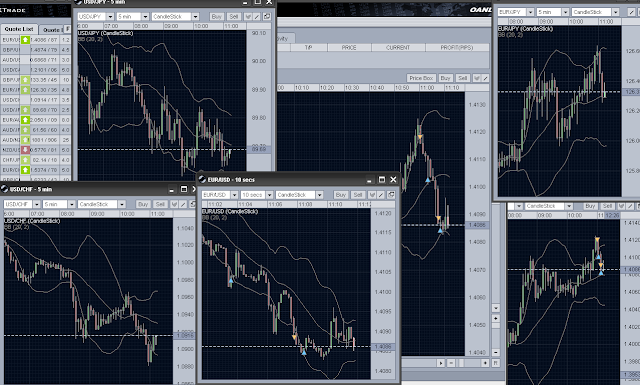Image resolution: width=640 pixels, height=385 pixels.
Task: Open indicator icon in USD/CHF chart toolbar
Action: (x=174, y=204)
